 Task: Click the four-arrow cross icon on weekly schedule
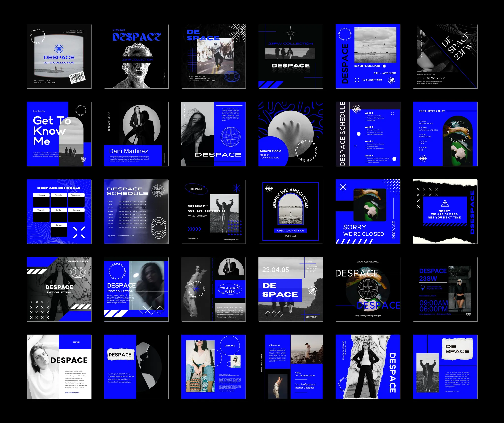tap(79, 232)
